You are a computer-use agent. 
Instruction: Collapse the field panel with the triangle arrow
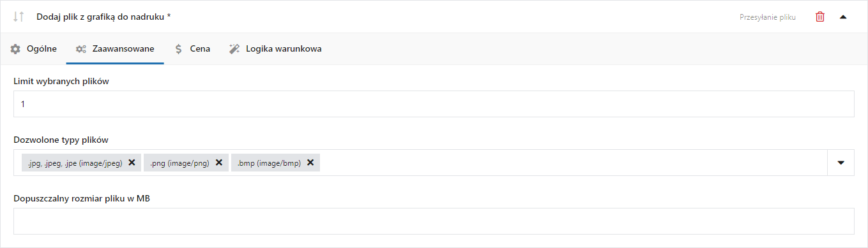[843, 17]
